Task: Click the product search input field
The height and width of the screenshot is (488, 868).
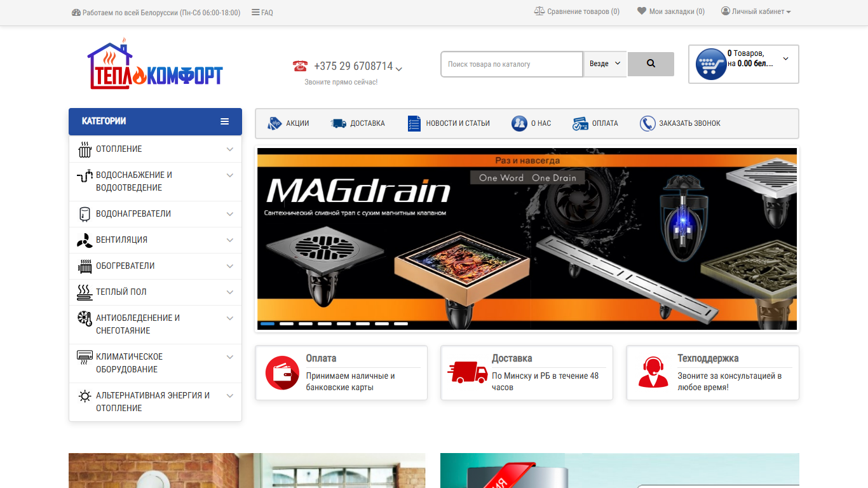Action: click(512, 64)
